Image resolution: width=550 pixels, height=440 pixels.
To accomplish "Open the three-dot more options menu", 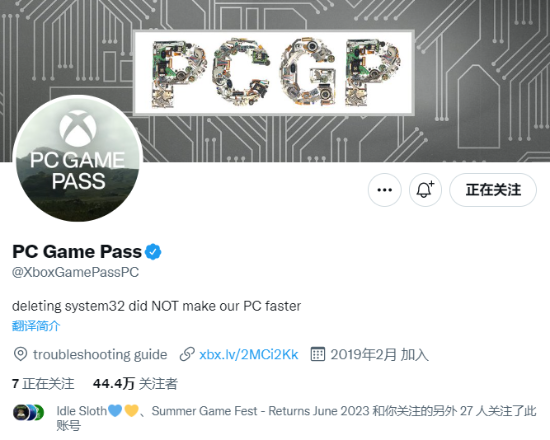I will point(384,190).
